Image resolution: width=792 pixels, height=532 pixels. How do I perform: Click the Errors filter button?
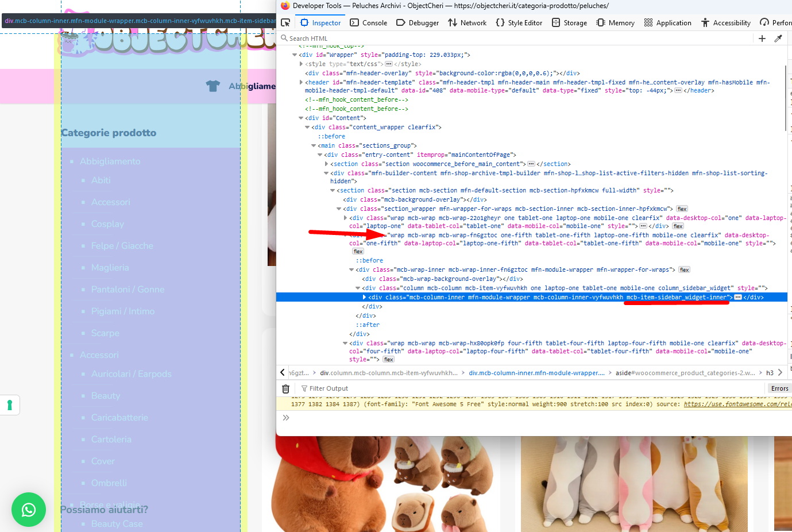pyautogui.click(x=779, y=389)
